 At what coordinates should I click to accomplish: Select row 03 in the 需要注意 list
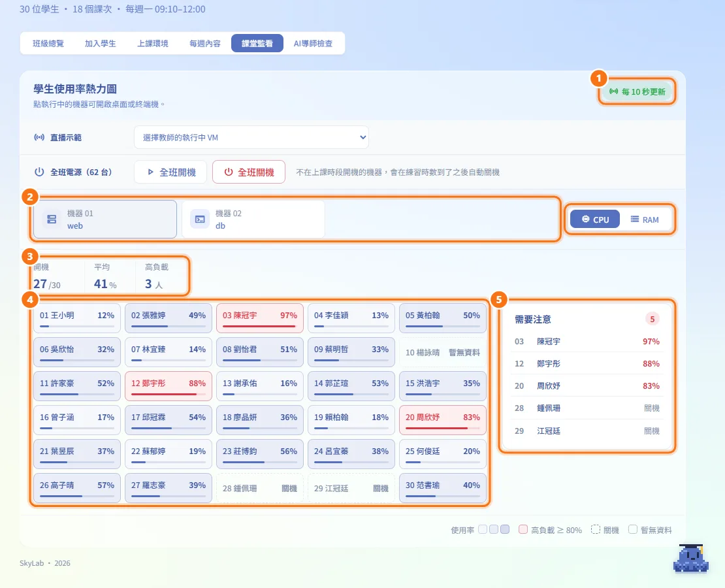point(587,342)
